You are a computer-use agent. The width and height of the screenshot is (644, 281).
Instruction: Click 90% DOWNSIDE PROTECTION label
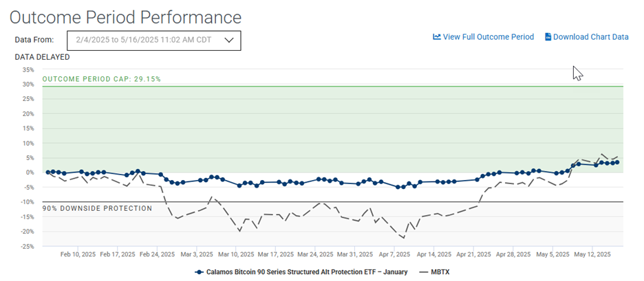97,208
